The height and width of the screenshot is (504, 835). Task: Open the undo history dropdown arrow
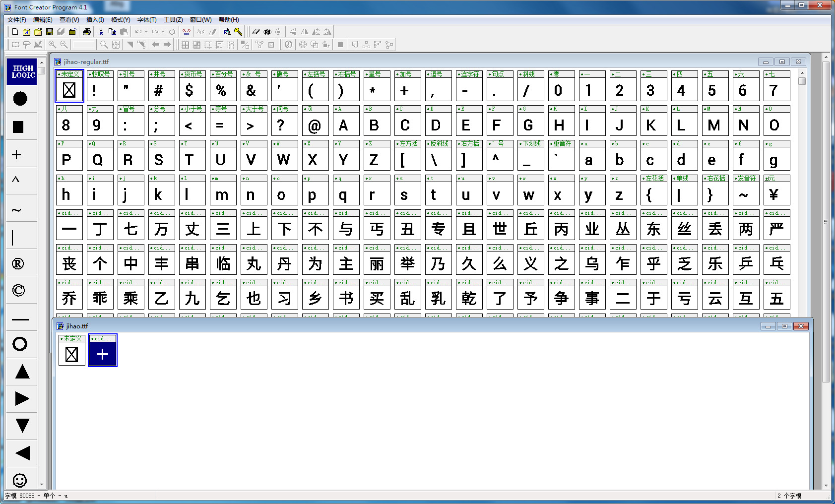tap(146, 32)
